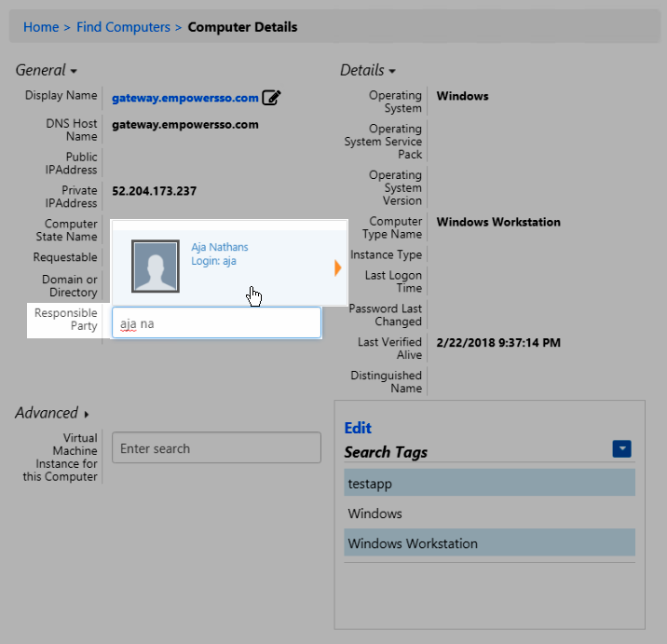Select Windows Workstation in Search Tags list

[x=489, y=543]
